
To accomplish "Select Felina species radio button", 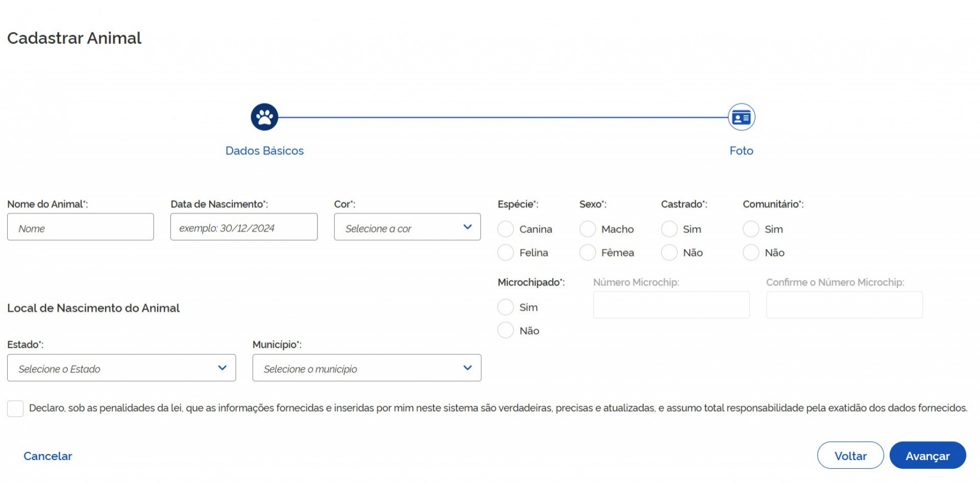I will pyautogui.click(x=505, y=252).
